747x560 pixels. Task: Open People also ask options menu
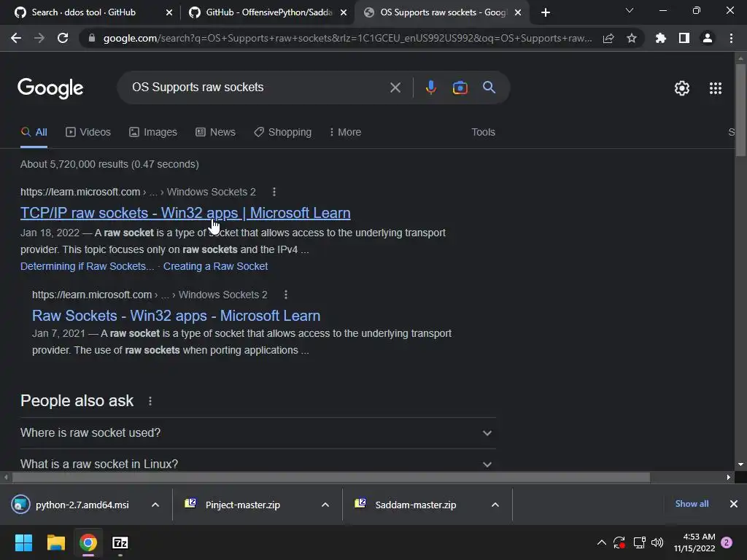point(150,401)
